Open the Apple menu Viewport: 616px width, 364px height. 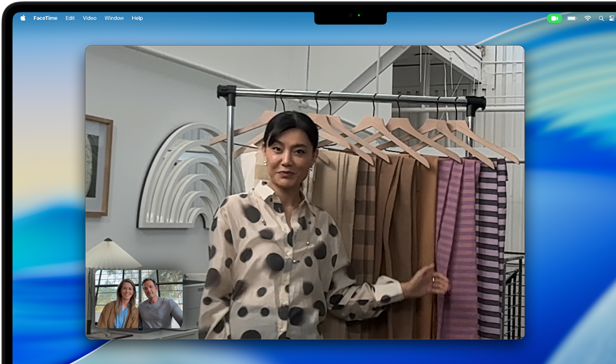[x=23, y=18]
